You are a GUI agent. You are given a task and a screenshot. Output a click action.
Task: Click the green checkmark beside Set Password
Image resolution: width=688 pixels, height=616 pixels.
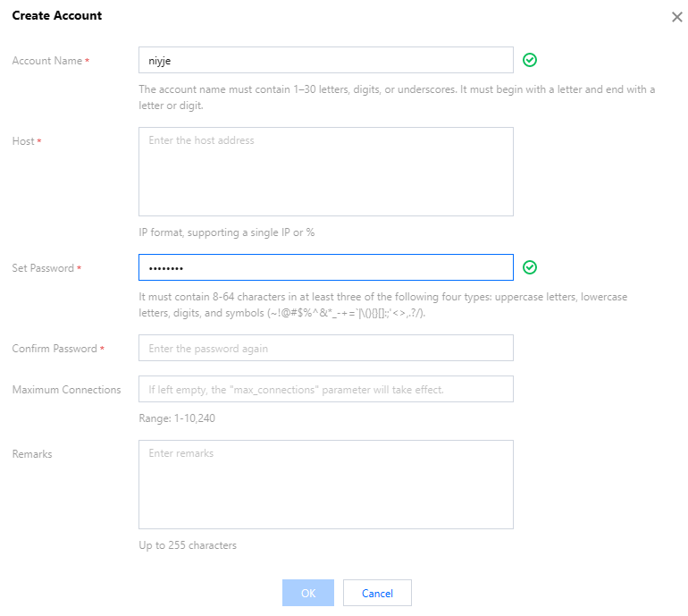pos(530,267)
